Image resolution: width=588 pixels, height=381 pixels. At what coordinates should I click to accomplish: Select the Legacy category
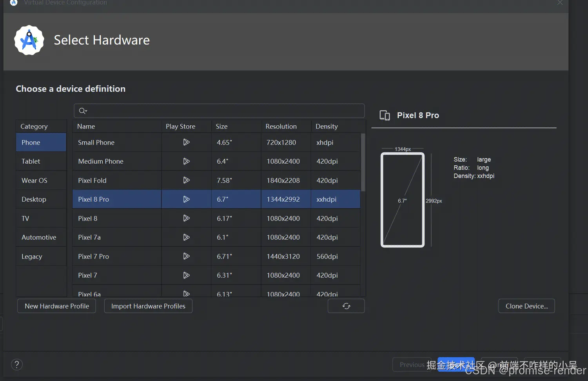point(41,256)
